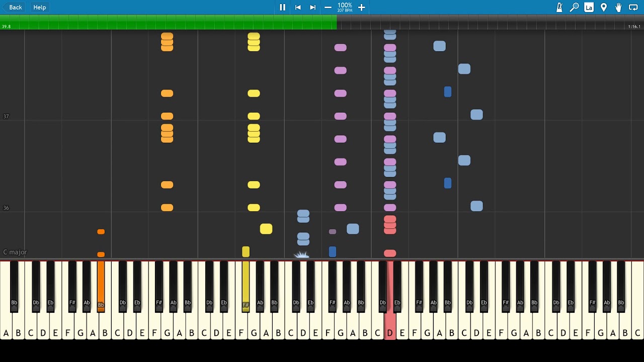
Task: Toggle the metronome icon
Action: pyautogui.click(x=559, y=7)
